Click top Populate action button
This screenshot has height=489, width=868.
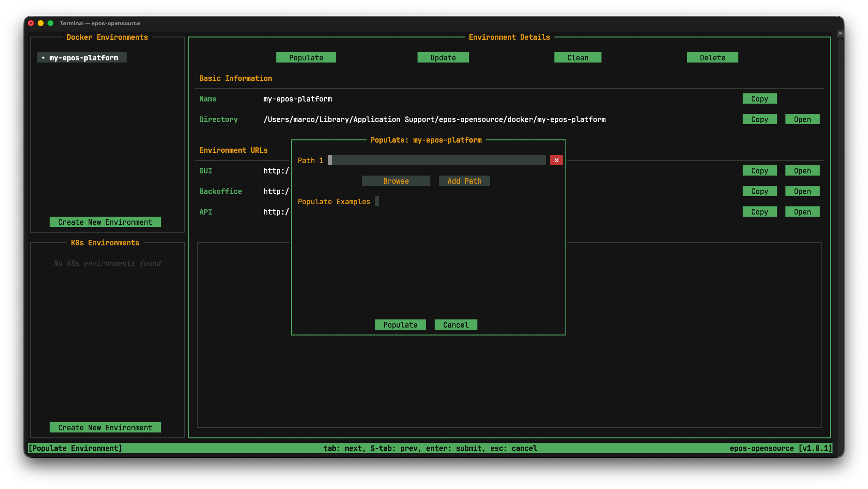[x=306, y=57]
